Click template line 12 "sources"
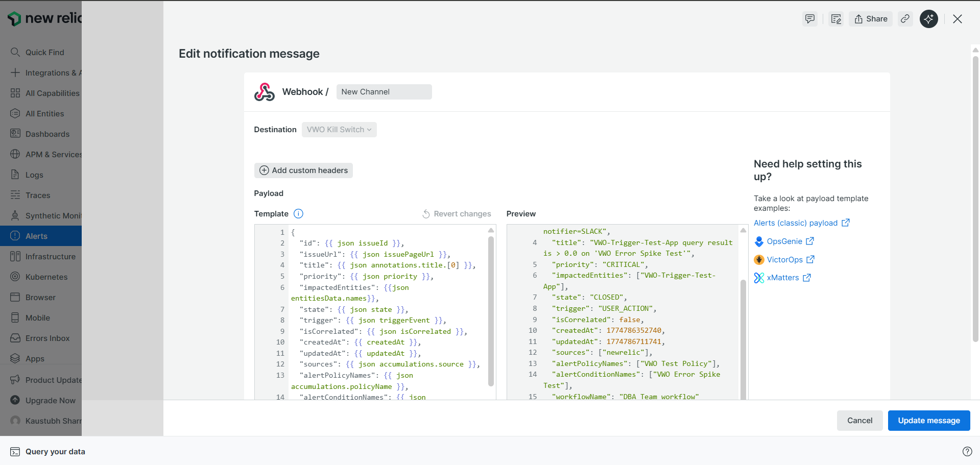The width and height of the screenshot is (980, 465). [390, 364]
